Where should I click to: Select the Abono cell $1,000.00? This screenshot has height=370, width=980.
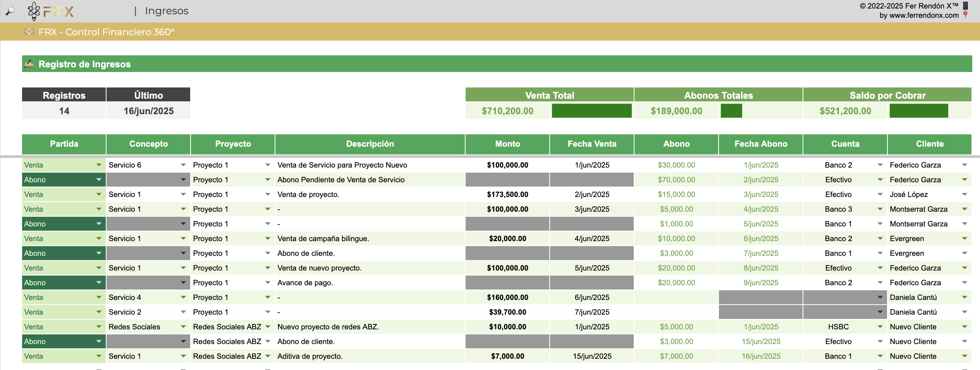click(676, 224)
